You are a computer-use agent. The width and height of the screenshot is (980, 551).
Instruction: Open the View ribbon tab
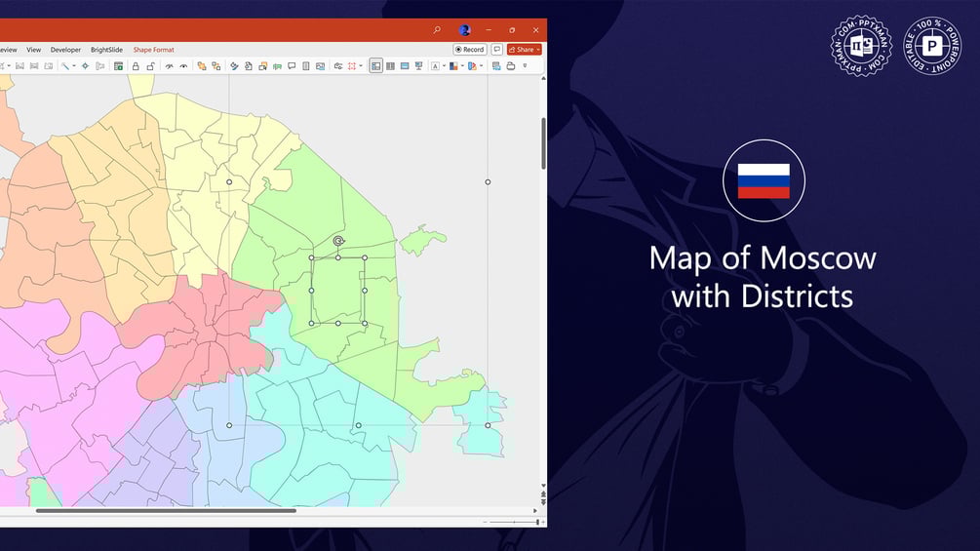(34, 50)
